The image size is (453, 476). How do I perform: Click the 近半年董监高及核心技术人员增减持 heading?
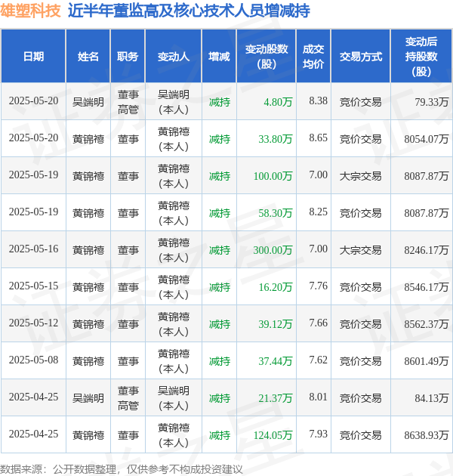click(189, 11)
